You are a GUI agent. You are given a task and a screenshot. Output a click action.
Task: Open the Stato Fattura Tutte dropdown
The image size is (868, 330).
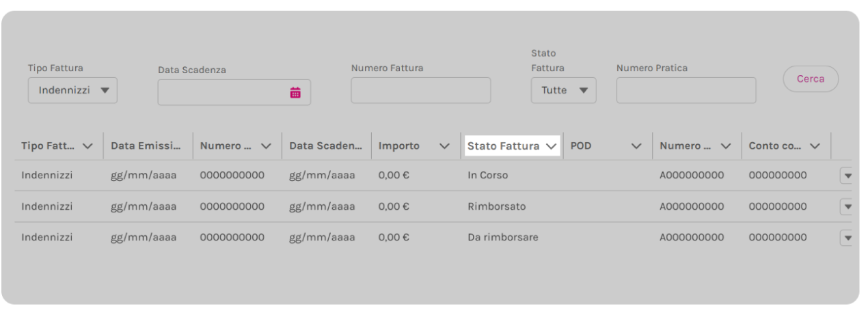pos(563,90)
